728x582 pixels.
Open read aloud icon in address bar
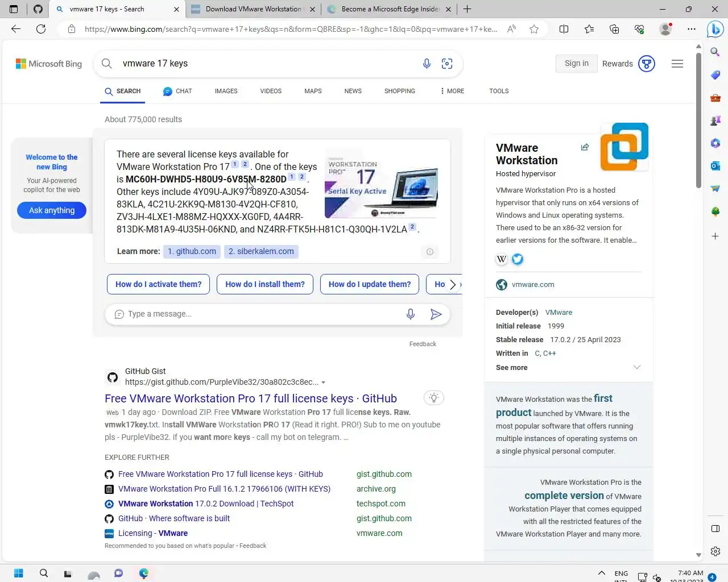pyautogui.click(x=511, y=29)
